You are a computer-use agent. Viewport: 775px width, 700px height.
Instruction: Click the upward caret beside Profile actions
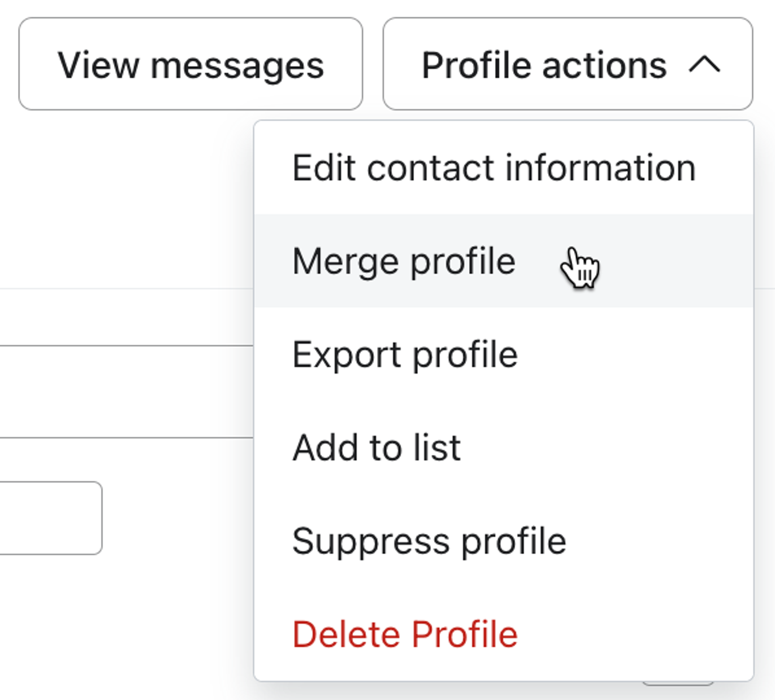coord(704,64)
